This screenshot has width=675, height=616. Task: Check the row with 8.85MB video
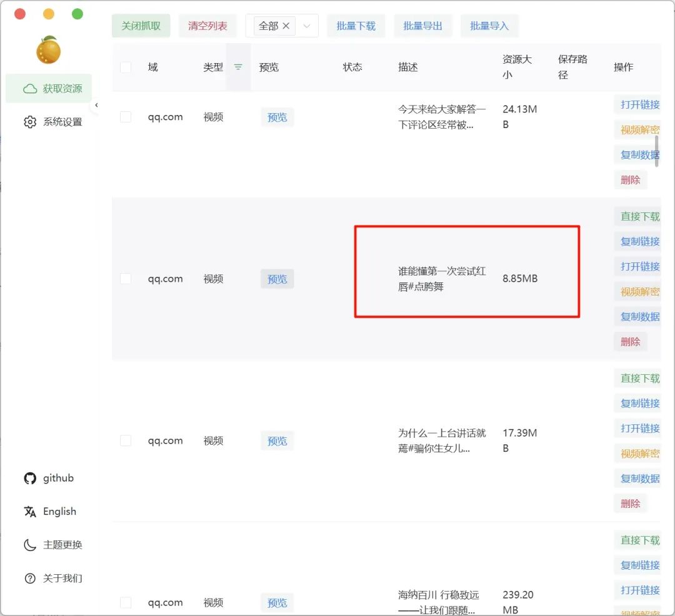(x=126, y=279)
